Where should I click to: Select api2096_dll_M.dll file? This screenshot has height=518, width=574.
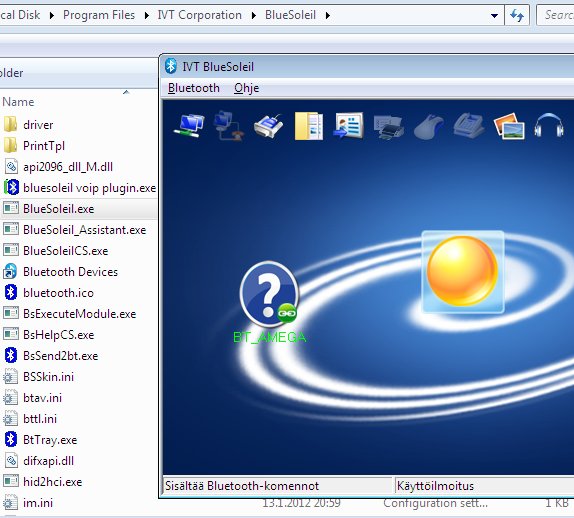coord(68,167)
